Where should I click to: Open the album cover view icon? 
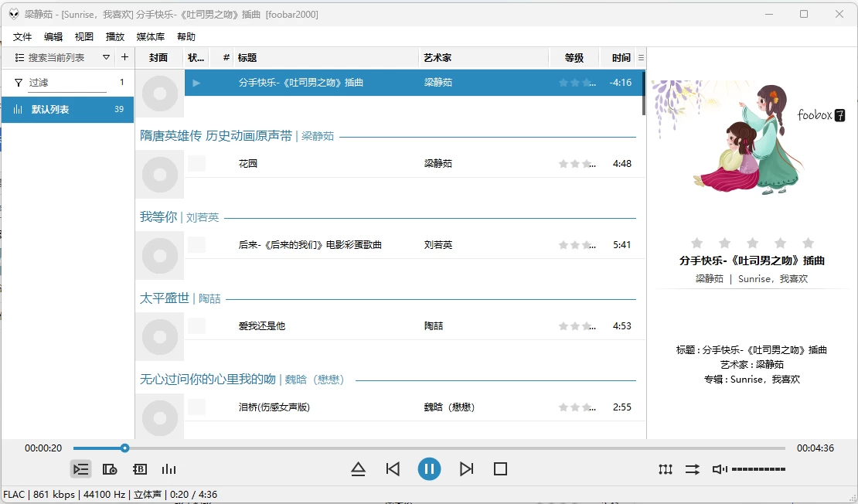click(x=110, y=468)
